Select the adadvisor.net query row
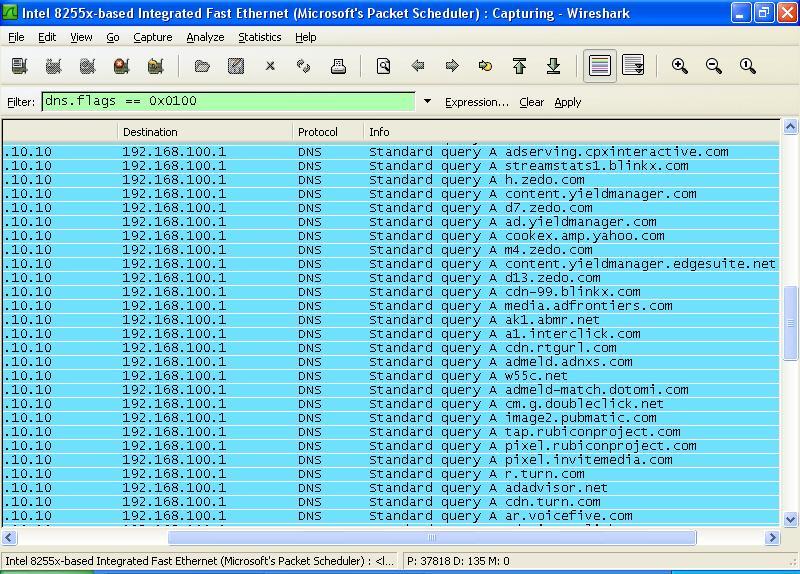The height and width of the screenshot is (574, 800). coord(391,488)
